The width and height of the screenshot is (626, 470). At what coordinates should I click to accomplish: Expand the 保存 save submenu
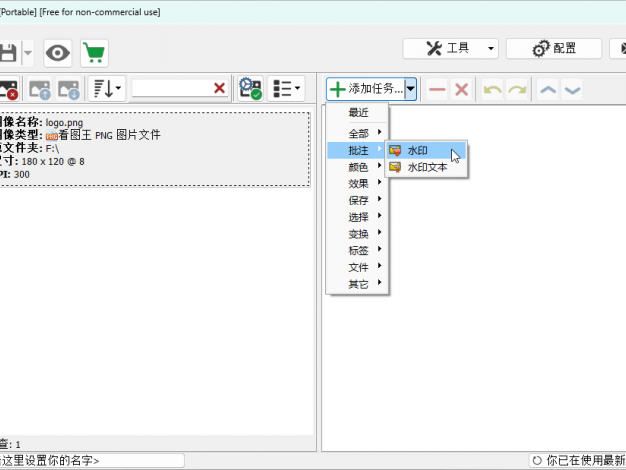coord(357,200)
